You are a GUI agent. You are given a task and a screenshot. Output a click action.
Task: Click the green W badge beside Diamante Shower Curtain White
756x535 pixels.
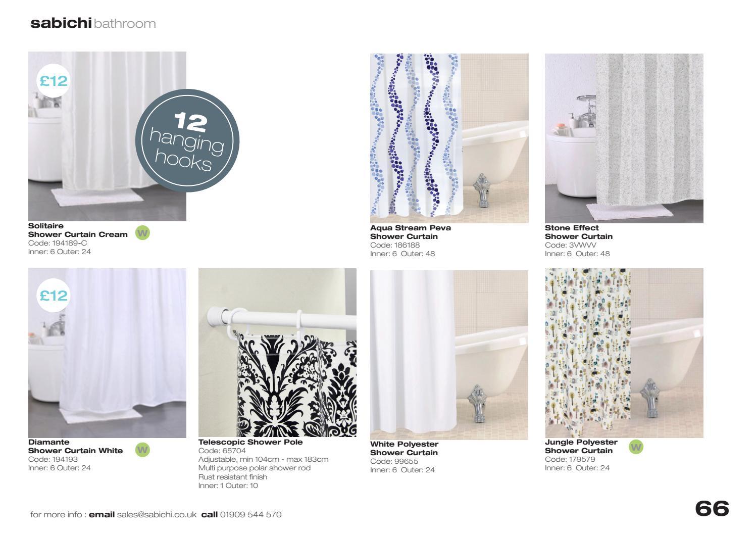[143, 450]
